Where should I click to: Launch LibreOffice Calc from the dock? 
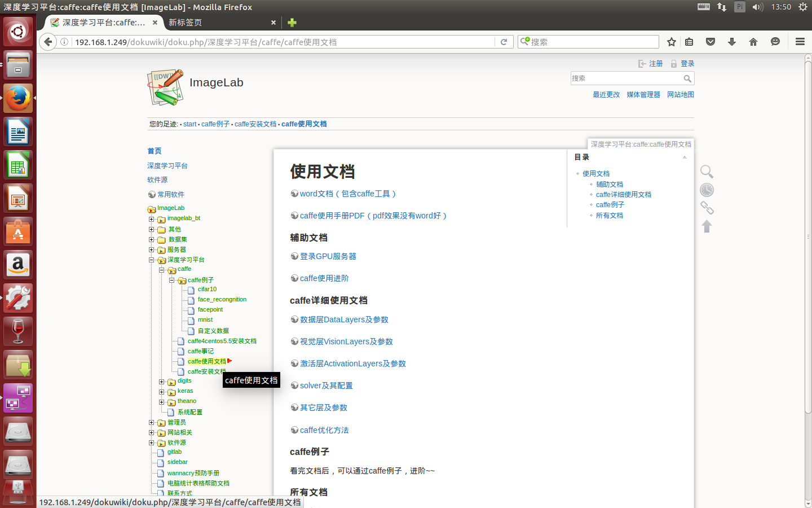[18, 165]
